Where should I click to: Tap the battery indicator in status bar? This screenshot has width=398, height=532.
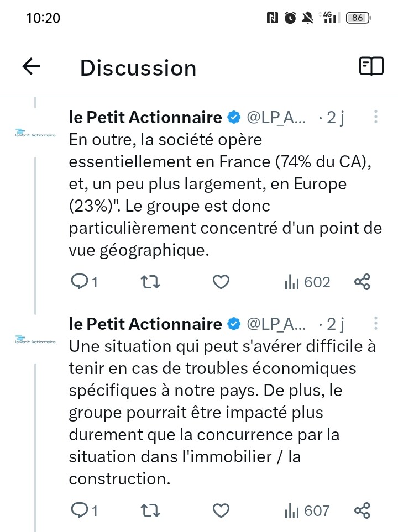point(357,18)
